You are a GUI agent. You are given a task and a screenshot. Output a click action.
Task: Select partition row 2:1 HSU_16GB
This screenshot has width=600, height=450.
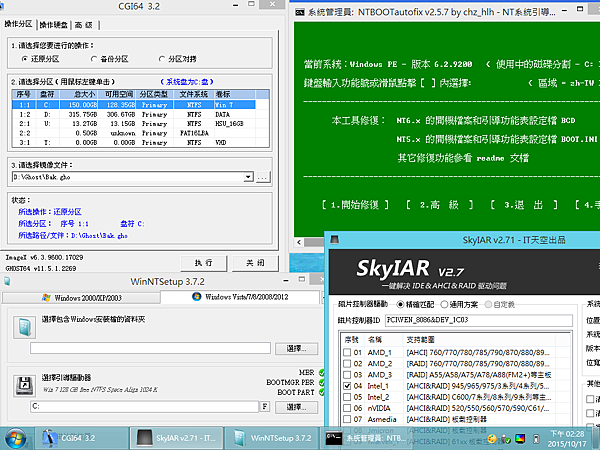tap(134, 124)
